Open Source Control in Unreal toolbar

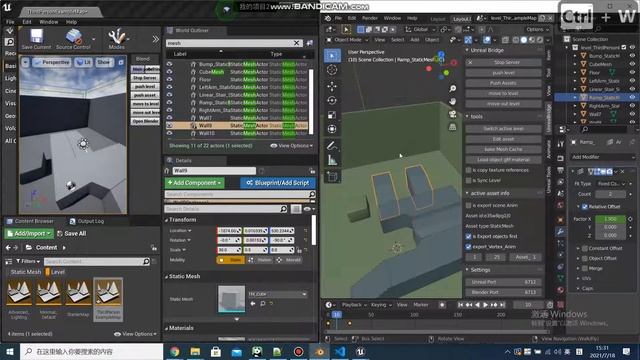coord(73,39)
